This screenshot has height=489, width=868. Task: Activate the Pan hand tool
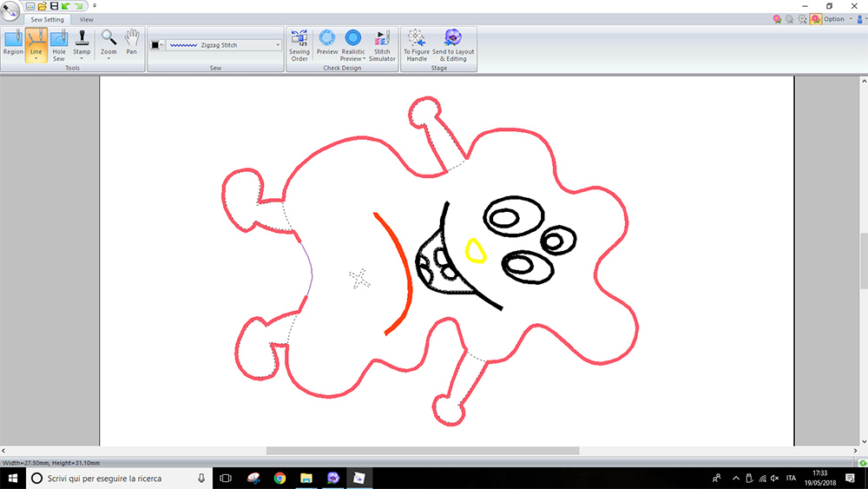coord(131,42)
